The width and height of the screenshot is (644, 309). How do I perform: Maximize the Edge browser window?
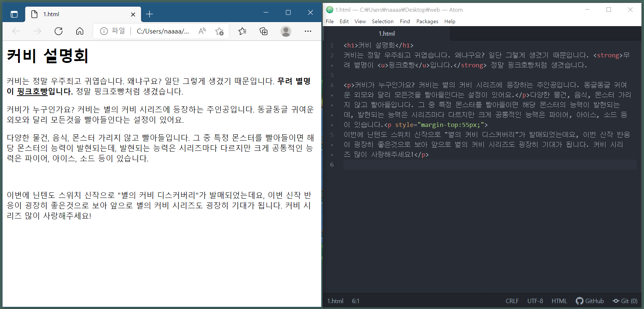pos(288,13)
